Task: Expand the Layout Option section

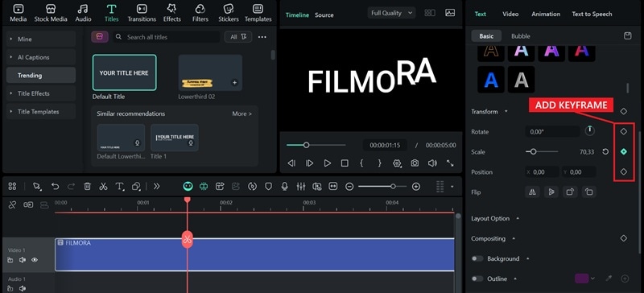Action: click(x=518, y=218)
